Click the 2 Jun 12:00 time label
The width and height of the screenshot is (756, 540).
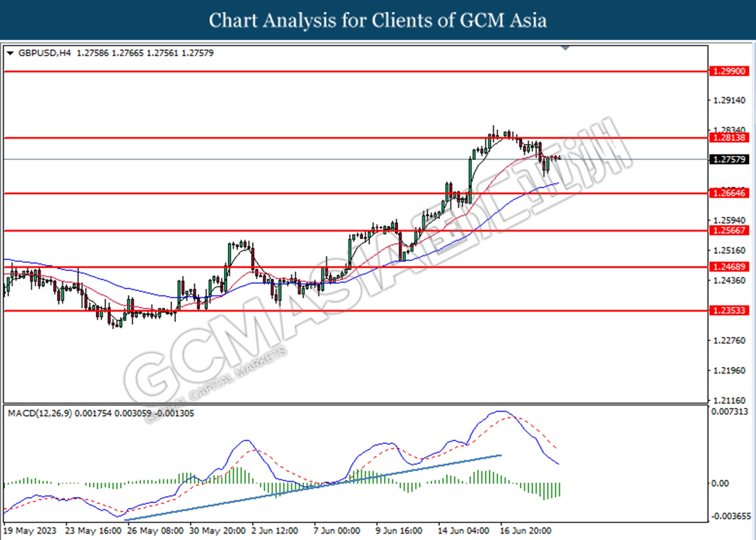click(274, 531)
